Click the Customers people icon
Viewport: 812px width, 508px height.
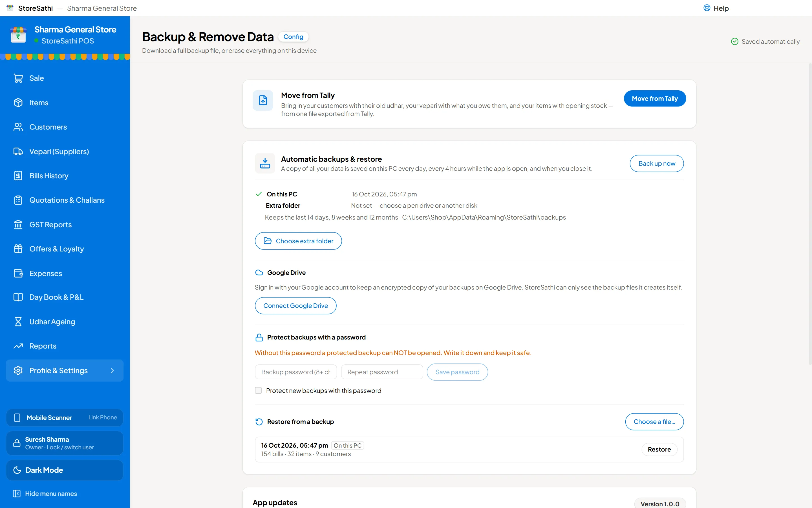tap(18, 127)
